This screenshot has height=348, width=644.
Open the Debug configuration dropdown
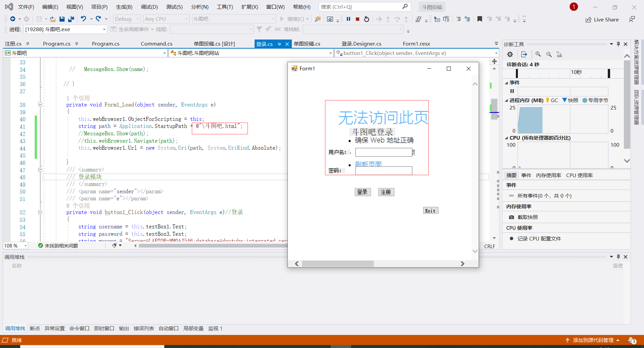pos(127,19)
